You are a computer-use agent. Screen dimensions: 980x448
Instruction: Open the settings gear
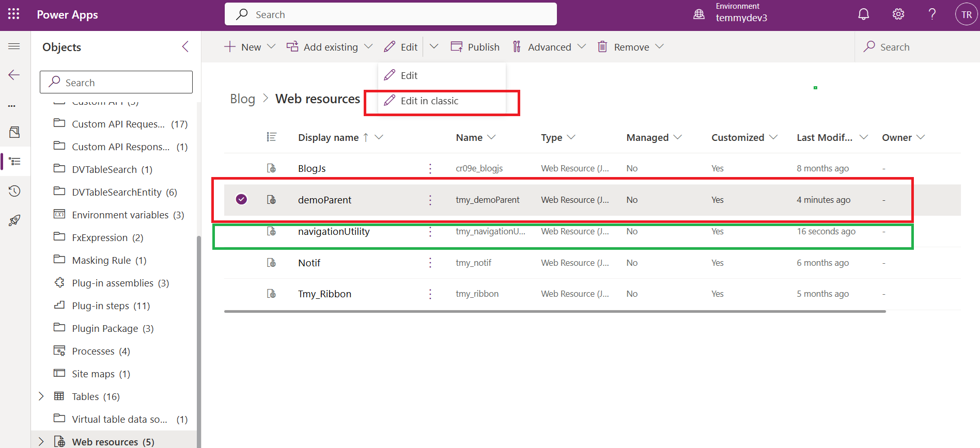coord(898,14)
